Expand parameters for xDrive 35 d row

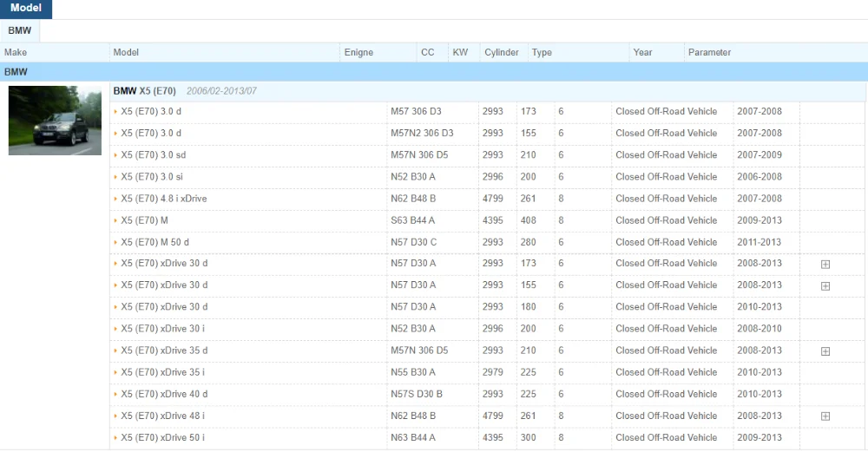[x=825, y=350]
